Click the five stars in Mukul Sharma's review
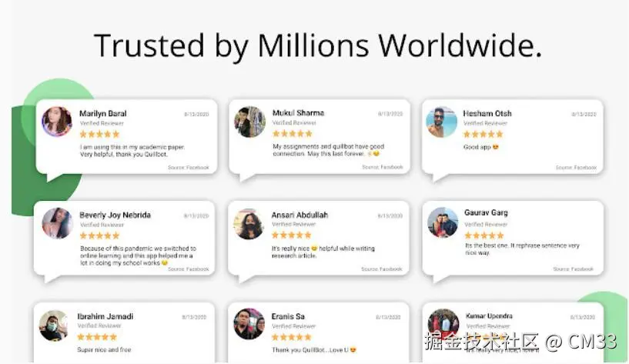Screen dimensions: 629x364 pyautogui.click(x=292, y=134)
